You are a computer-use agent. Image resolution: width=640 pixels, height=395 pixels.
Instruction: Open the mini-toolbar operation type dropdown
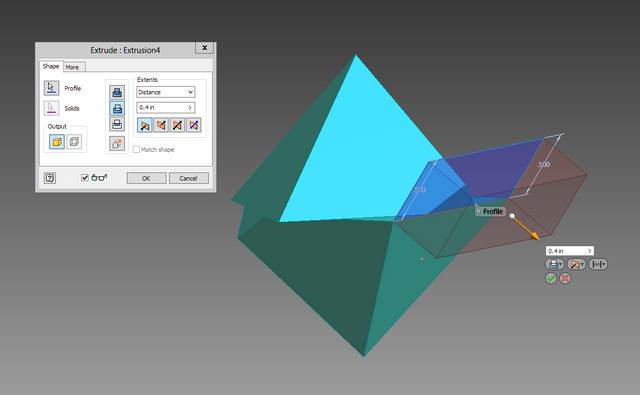554,264
